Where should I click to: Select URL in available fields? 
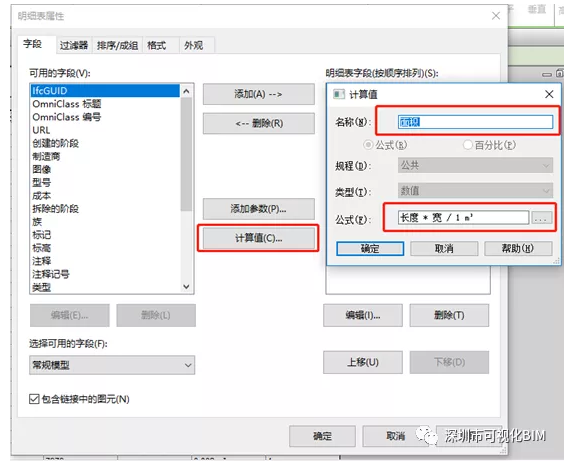[105, 130]
